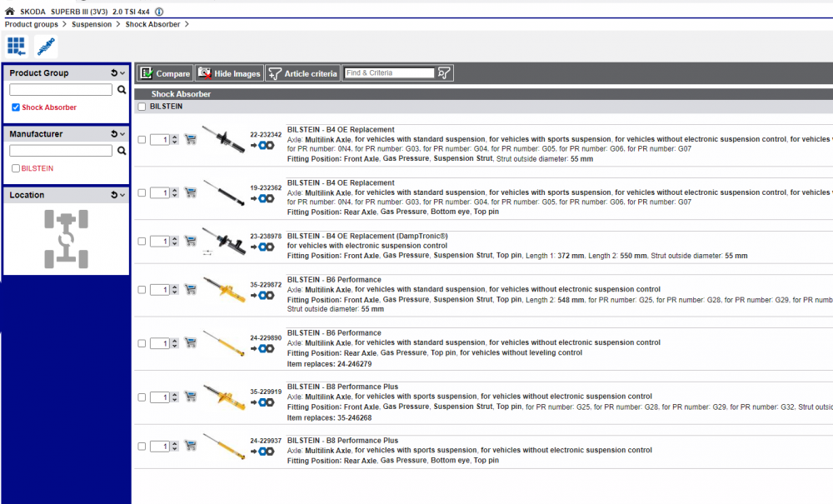Open thumbnail image of article 24-229937
Viewport: 833px width, 504px height.
(224, 447)
